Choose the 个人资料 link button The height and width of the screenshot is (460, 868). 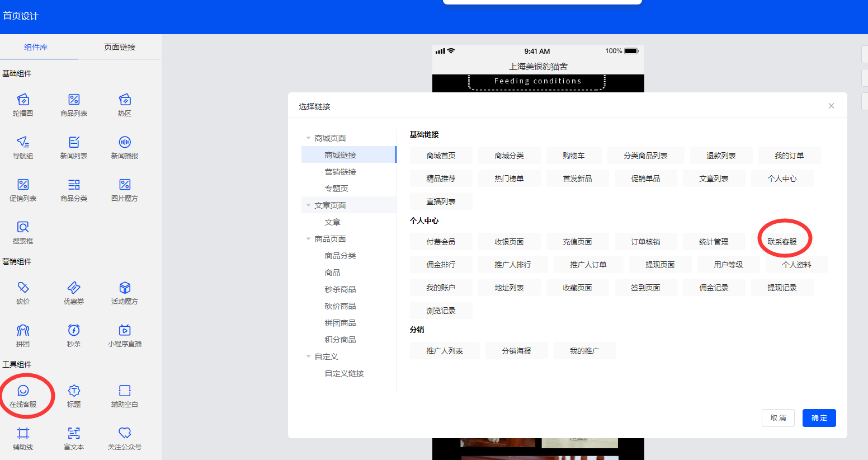(x=796, y=265)
